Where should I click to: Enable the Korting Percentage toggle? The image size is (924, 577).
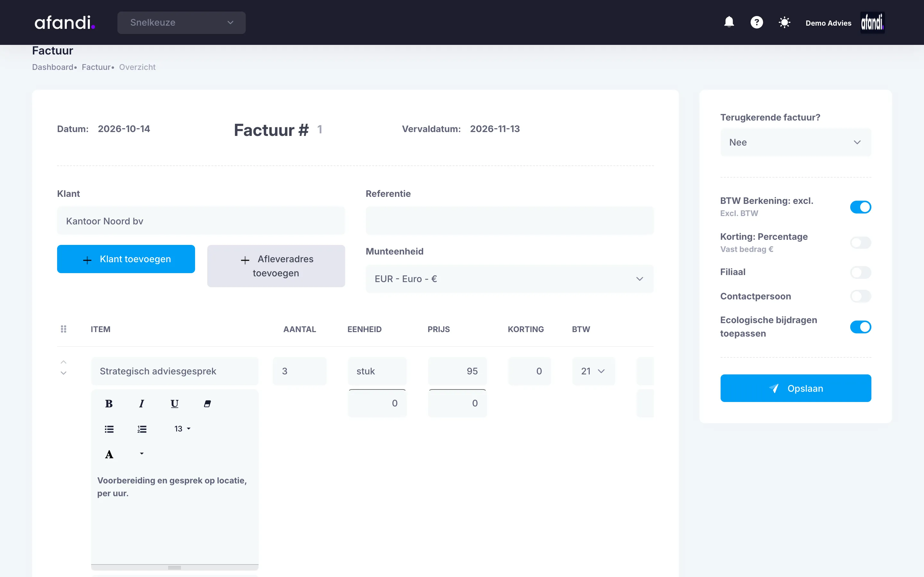point(860,242)
